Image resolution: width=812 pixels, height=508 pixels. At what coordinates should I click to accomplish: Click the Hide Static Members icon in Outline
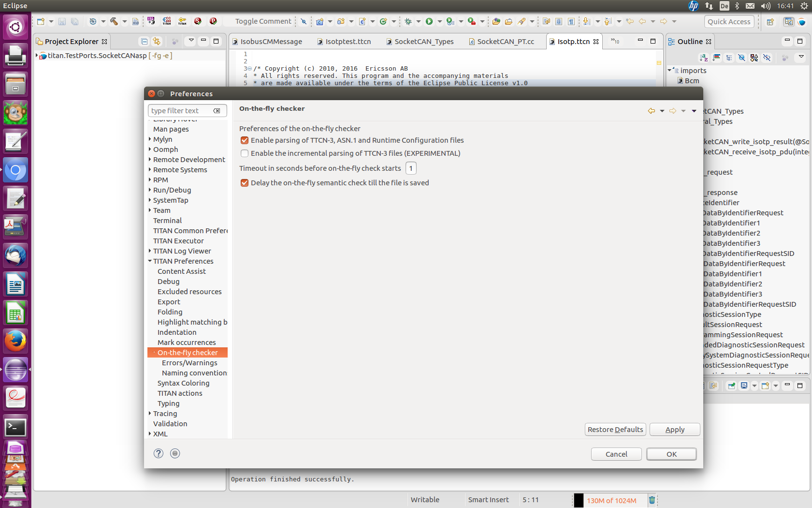741,58
